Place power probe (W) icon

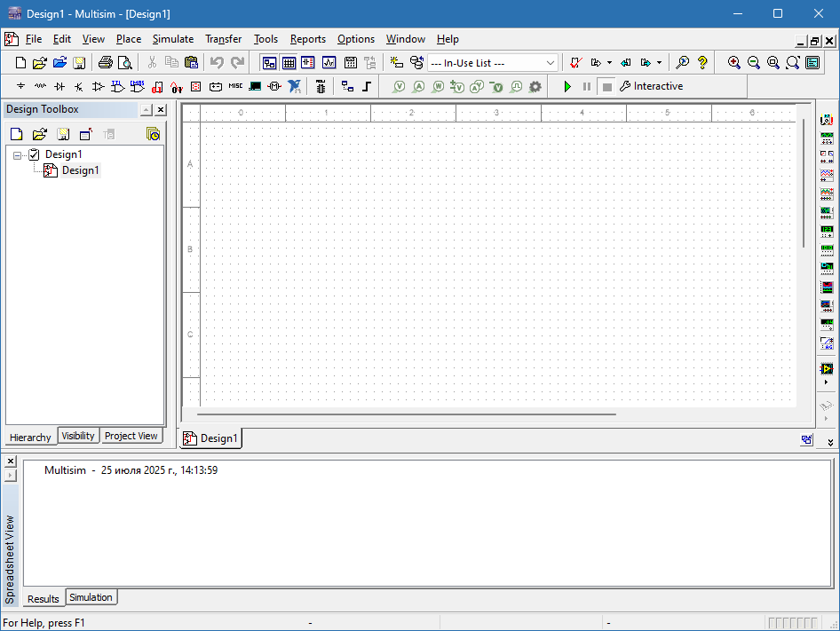[x=438, y=86]
